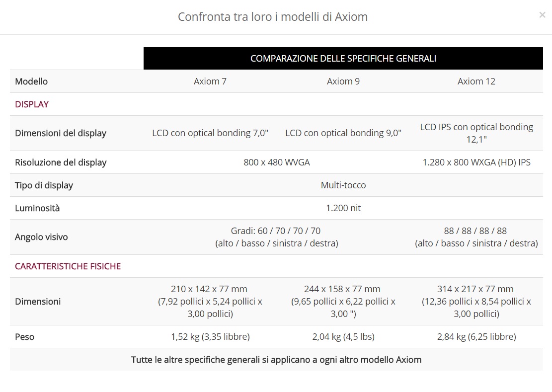
Task: Click the 'CARATTERISTICHE FISICHE' section heading
Action: point(68,266)
